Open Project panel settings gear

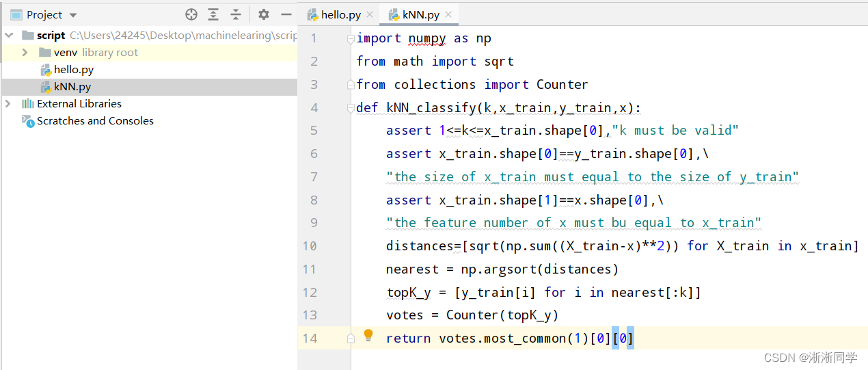click(264, 14)
